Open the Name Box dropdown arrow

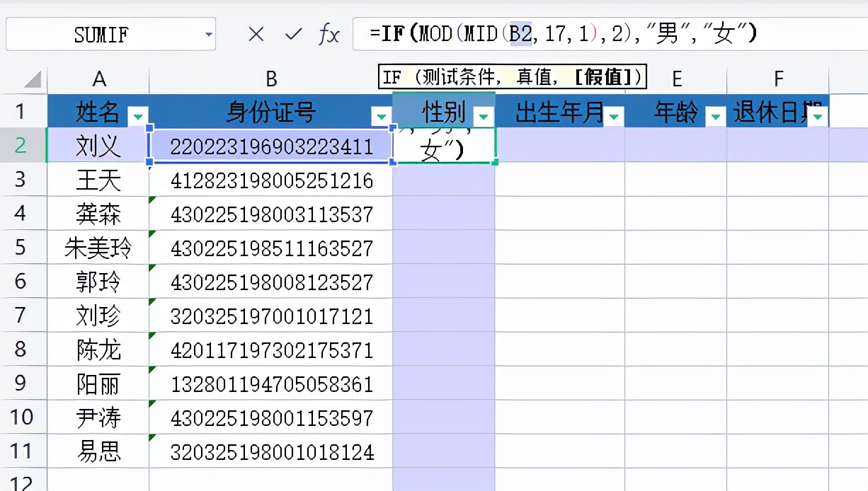pyautogui.click(x=208, y=34)
